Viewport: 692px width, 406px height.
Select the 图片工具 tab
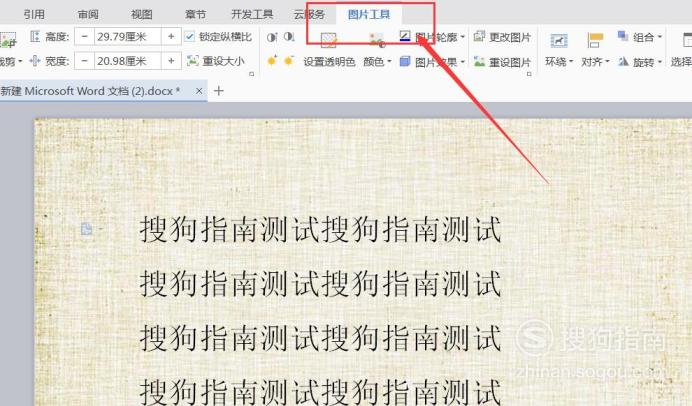[x=369, y=14]
